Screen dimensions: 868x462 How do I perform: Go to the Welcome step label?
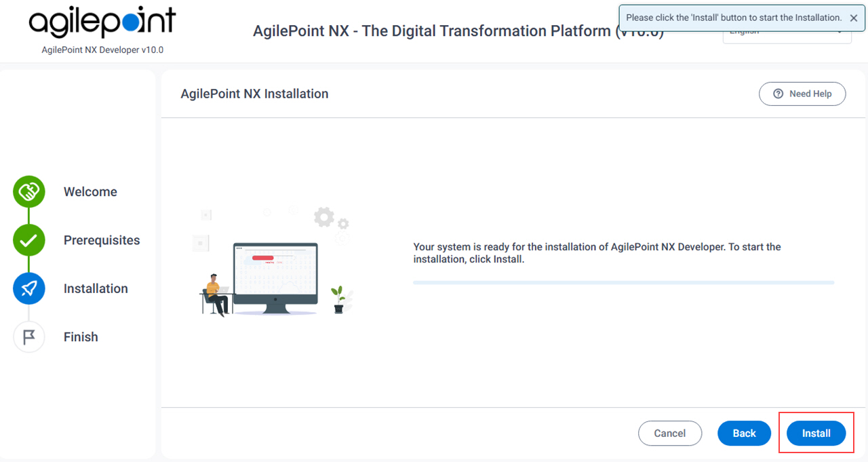90,192
